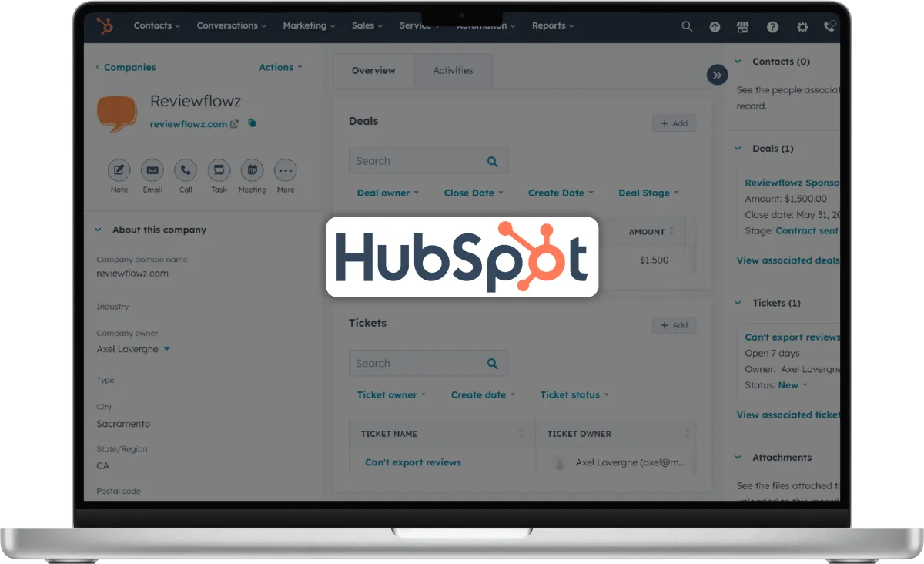Image resolution: width=924 pixels, height=564 pixels.
Task: Collapse the About this company section
Action: 98,230
